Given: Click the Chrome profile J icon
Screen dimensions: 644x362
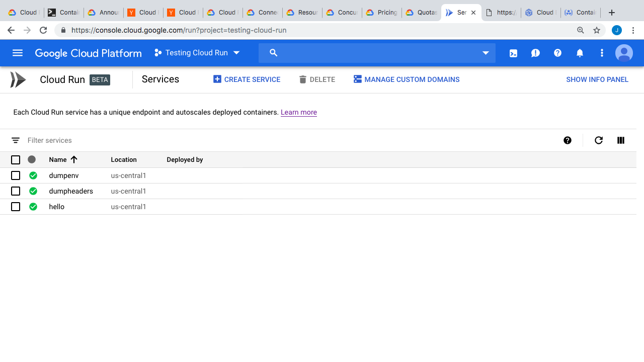Looking at the screenshot, I should click(x=617, y=30).
